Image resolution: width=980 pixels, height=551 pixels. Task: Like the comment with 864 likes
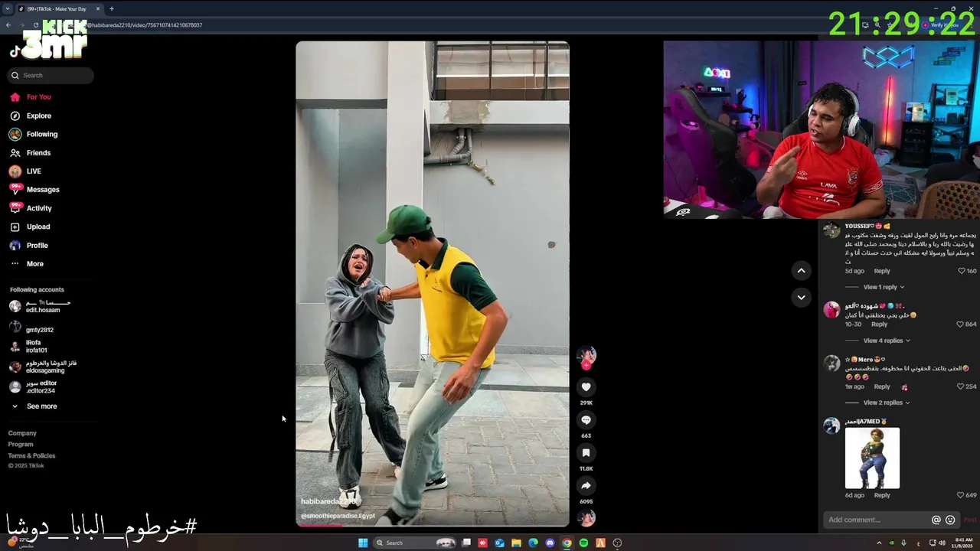[x=960, y=324]
